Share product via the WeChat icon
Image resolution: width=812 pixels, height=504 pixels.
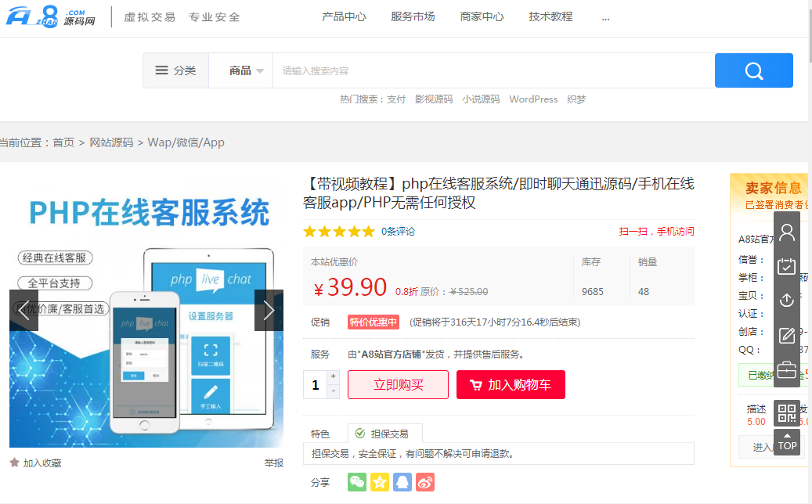click(357, 482)
